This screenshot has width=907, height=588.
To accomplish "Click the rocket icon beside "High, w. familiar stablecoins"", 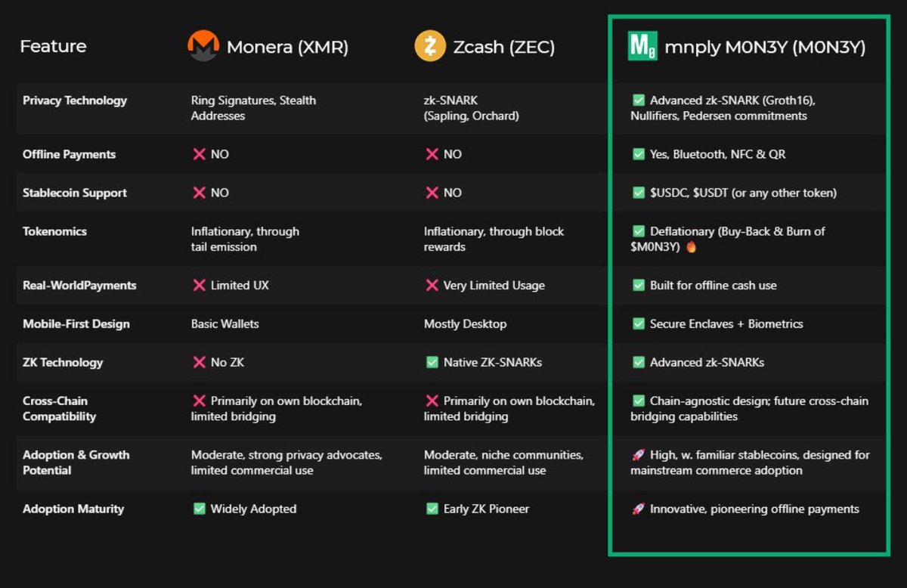I will coord(639,455).
